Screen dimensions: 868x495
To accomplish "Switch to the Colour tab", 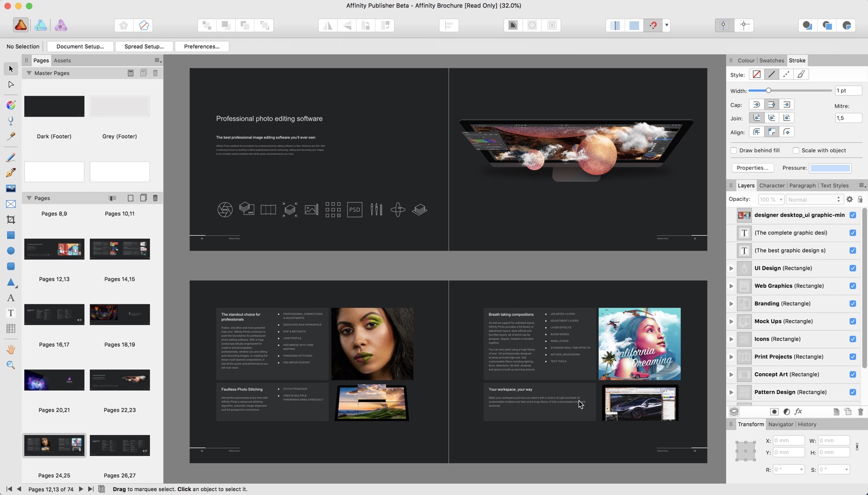I will (746, 61).
